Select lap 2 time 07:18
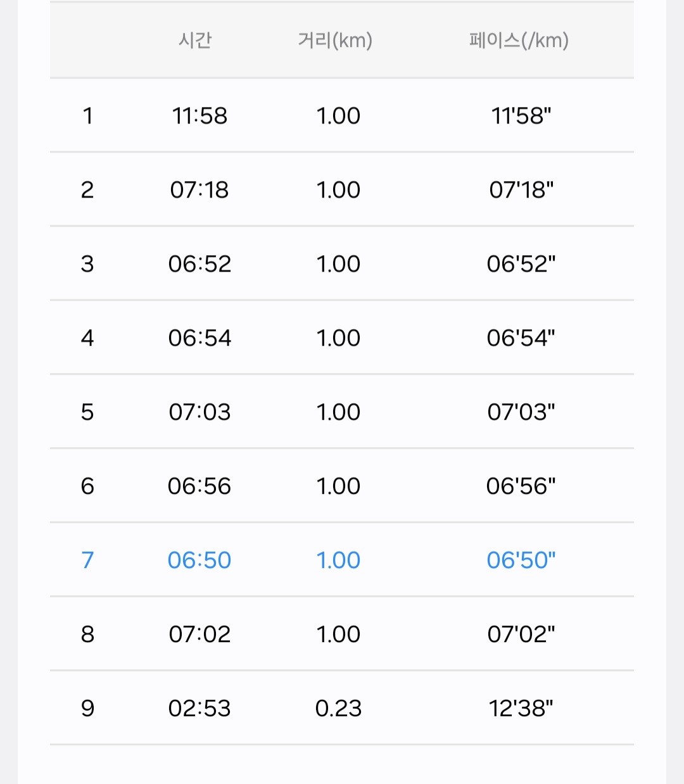Screen dimensions: 684x784 click(x=199, y=190)
